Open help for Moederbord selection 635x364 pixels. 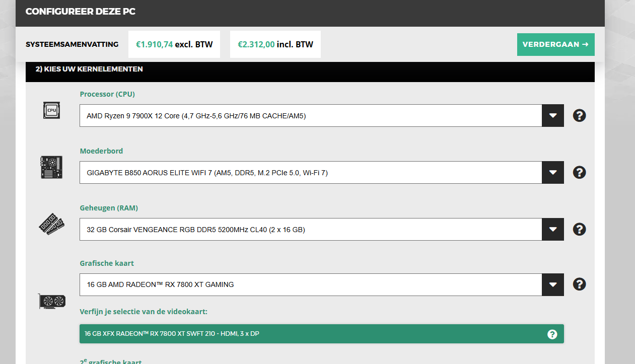(580, 173)
